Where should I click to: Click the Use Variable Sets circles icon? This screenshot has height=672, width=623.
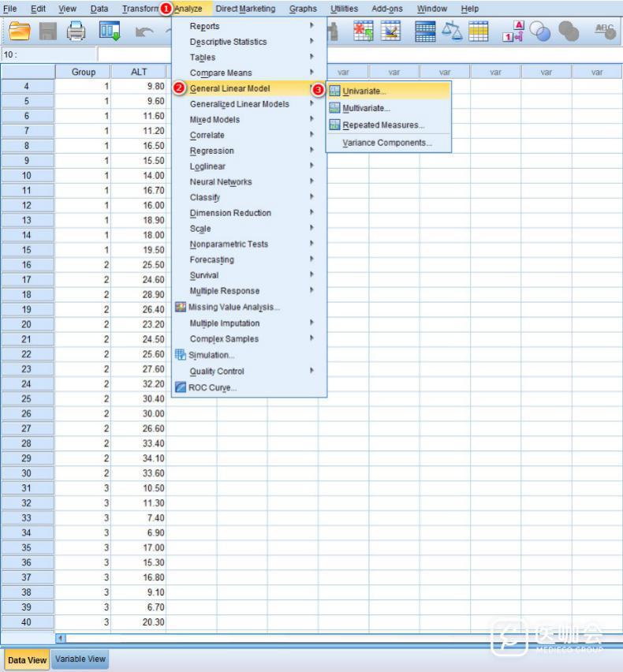541,32
